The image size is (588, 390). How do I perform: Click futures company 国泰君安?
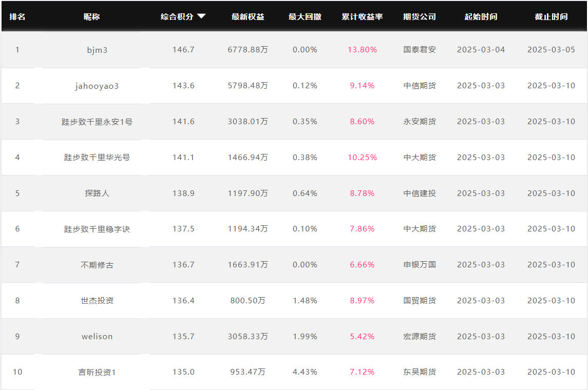click(420, 49)
